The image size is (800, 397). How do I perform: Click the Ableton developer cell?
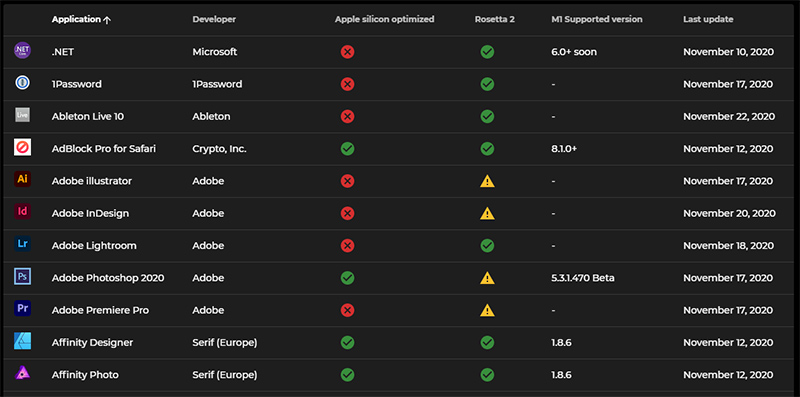(211, 116)
